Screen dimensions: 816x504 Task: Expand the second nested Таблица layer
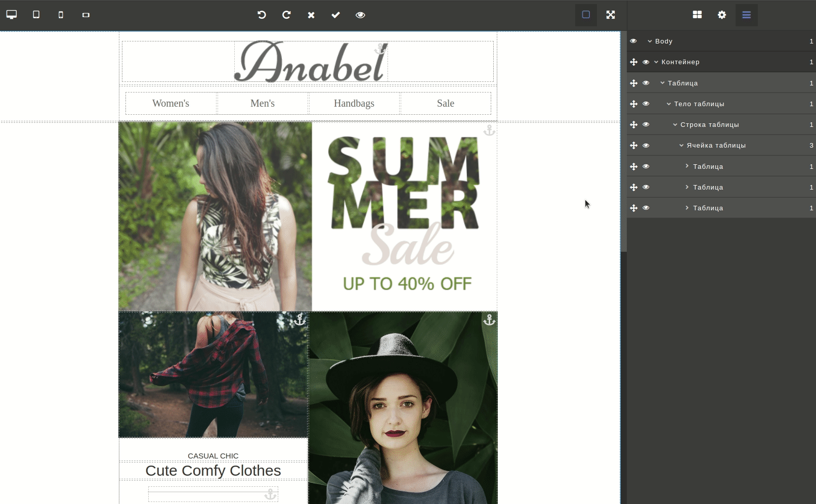coord(687,187)
